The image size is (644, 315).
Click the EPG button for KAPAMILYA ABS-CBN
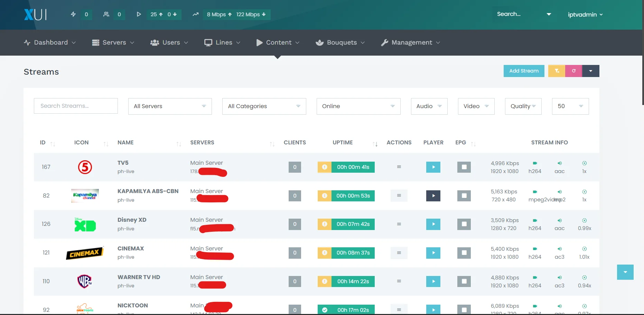(x=464, y=196)
